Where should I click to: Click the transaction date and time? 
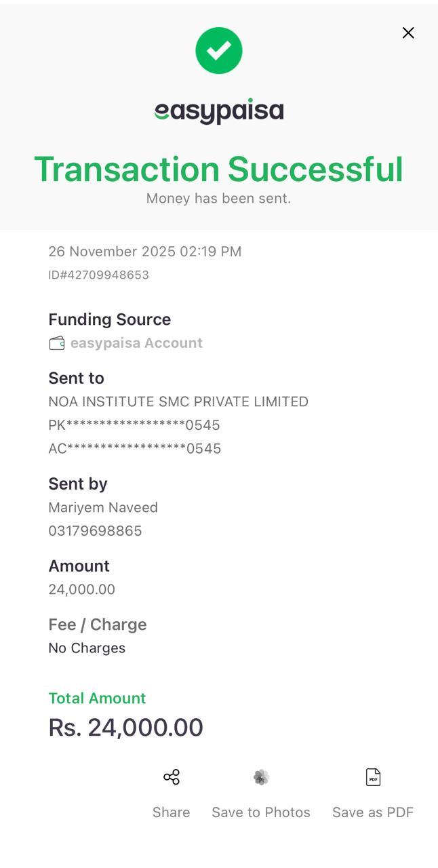tap(144, 252)
